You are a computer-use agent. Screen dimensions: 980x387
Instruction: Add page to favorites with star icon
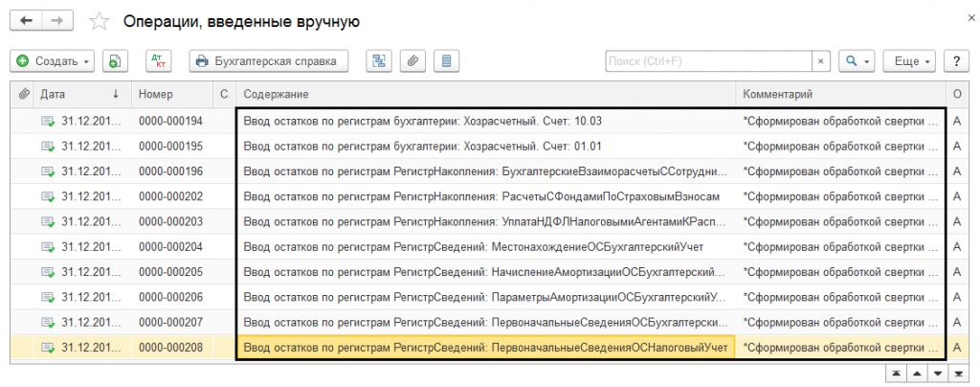coord(99,21)
